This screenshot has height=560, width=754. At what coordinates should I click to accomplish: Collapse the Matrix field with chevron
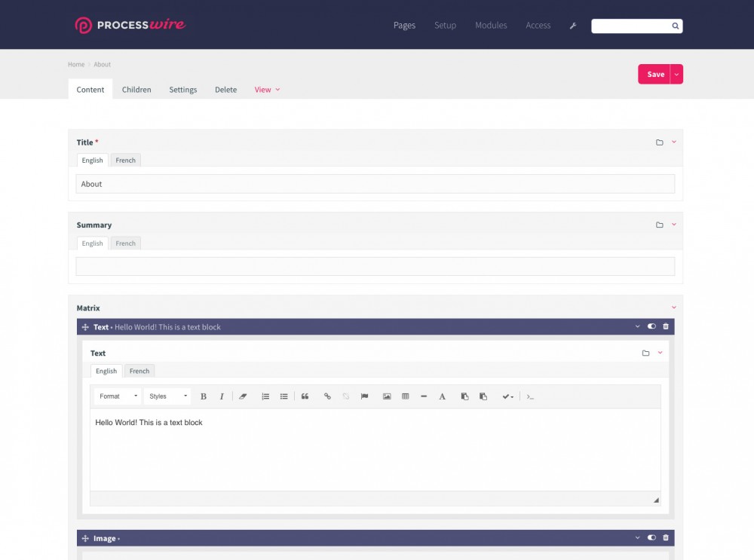tap(674, 308)
